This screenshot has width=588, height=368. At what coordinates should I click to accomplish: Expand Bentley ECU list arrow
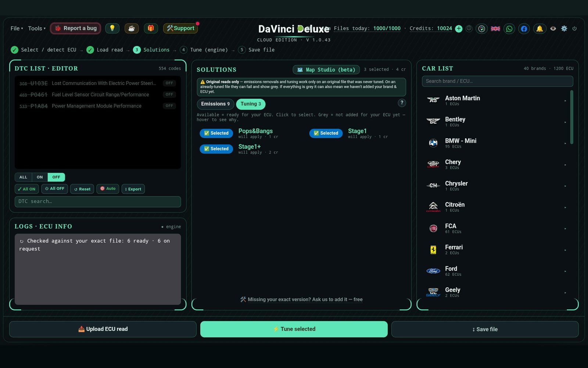565,122
